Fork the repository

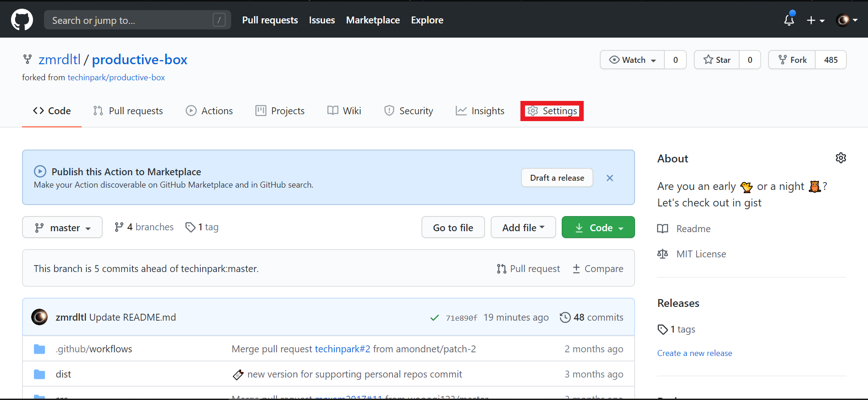click(792, 60)
